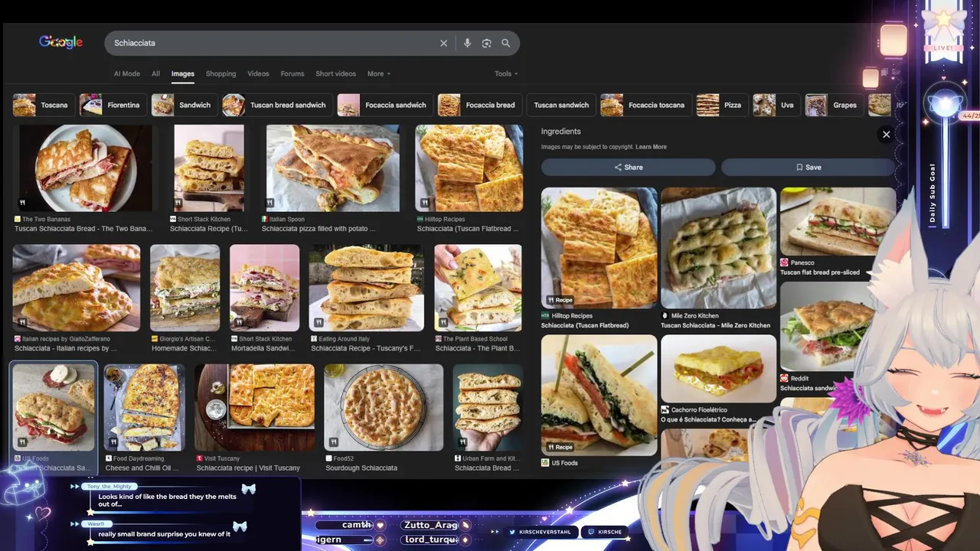Select the Sandwich filter chip
This screenshot has width=980, height=551.
click(x=184, y=105)
